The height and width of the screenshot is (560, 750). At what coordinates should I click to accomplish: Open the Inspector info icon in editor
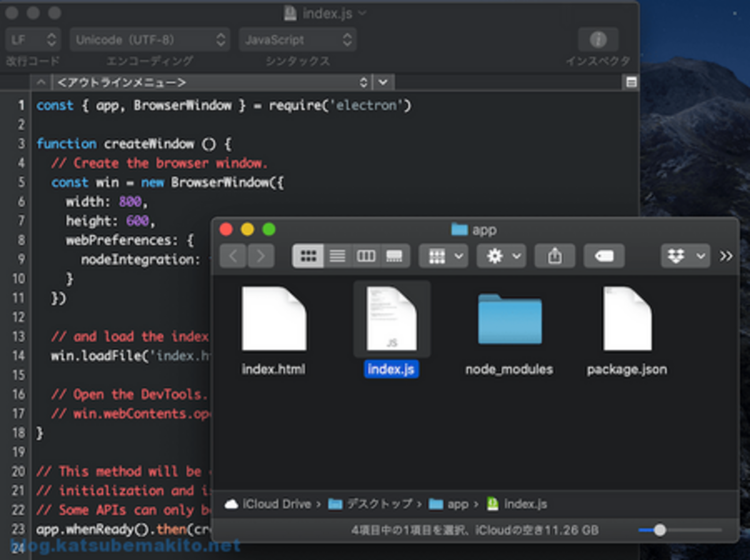[598, 40]
